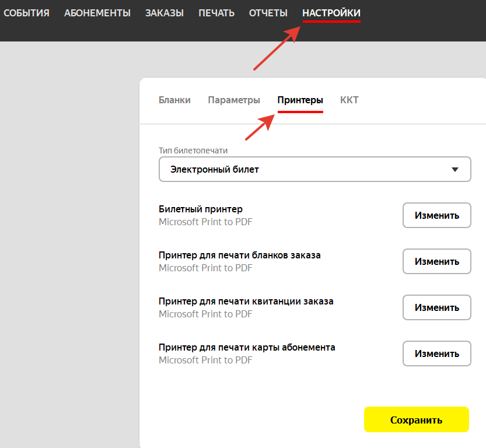Open the ЗАКАЗЫ section
The width and height of the screenshot is (486, 448).
pyautogui.click(x=165, y=13)
